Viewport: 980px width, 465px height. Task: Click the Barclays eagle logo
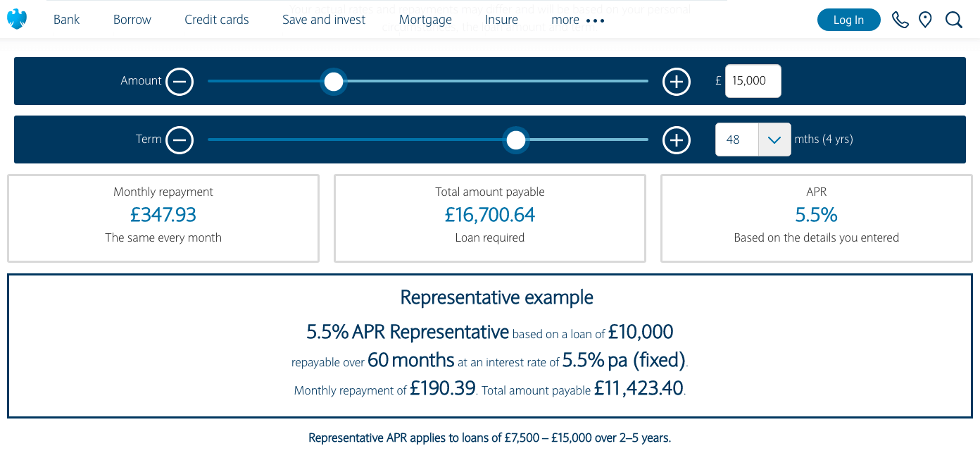[17, 19]
